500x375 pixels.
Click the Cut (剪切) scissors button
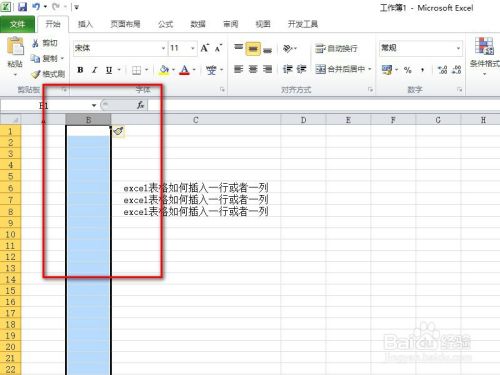45,43
